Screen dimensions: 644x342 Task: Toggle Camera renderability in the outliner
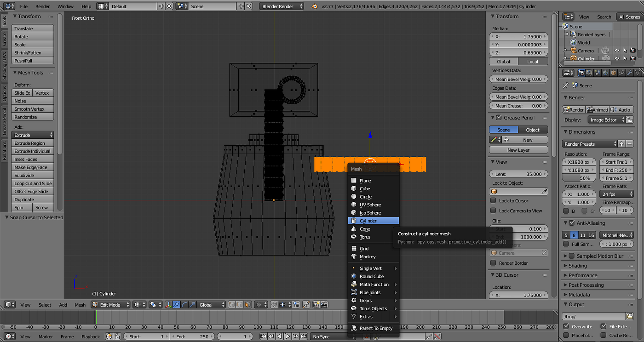tap(633, 51)
